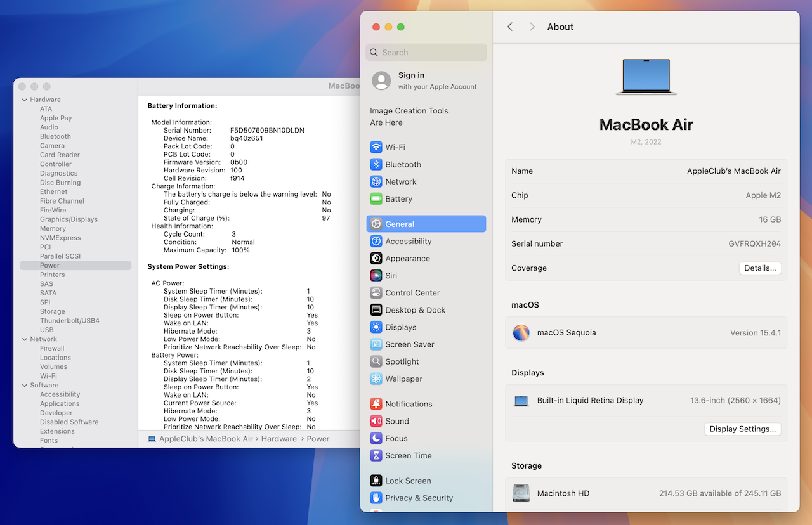Select USB in System Information hardware list
The height and width of the screenshot is (525, 812).
pos(47,330)
